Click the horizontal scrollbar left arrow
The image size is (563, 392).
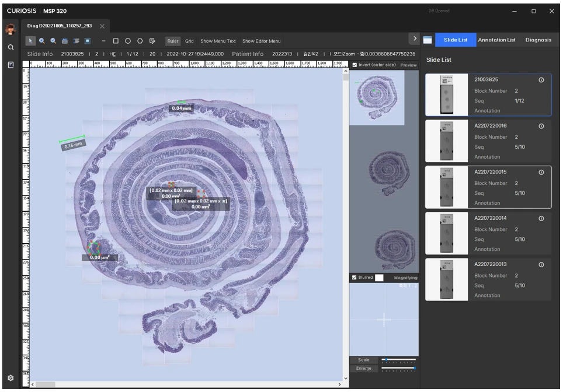tap(33, 384)
